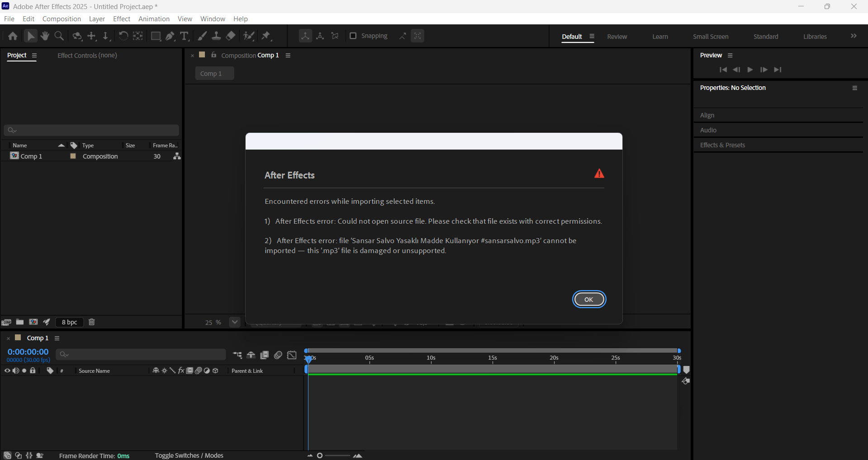Choose the View Axis mode icon
The height and width of the screenshot is (460, 868).
pyautogui.click(x=335, y=36)
